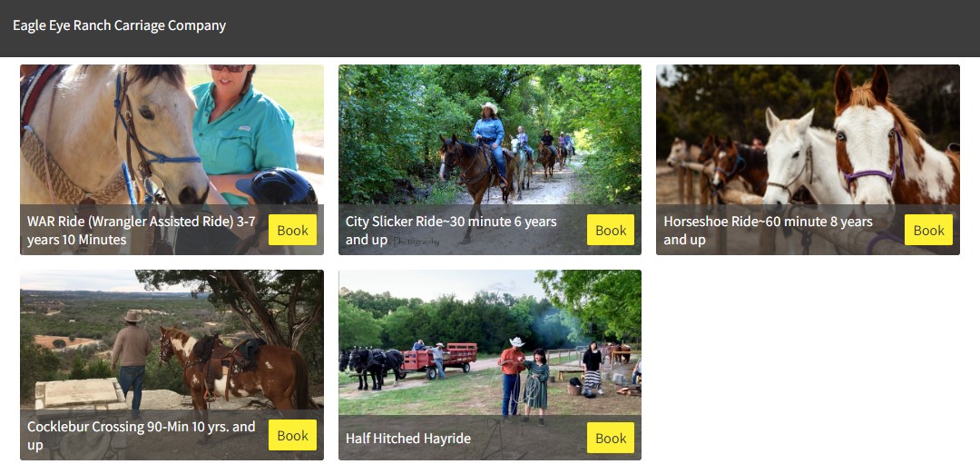Viewport: 980px width, 474px height.
Task: View the roping lesson photo on Hayride card
Action: [490, 342]
